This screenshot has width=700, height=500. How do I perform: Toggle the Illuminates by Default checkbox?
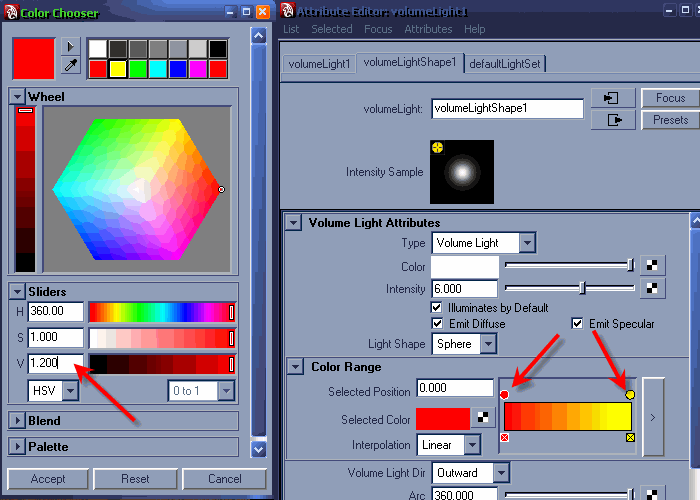coord(437,307)
